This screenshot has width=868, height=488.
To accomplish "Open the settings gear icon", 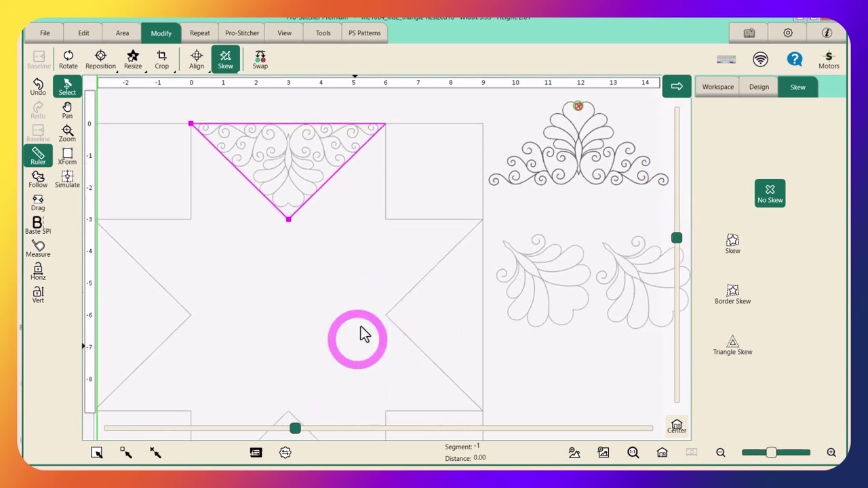I will 788,33.
